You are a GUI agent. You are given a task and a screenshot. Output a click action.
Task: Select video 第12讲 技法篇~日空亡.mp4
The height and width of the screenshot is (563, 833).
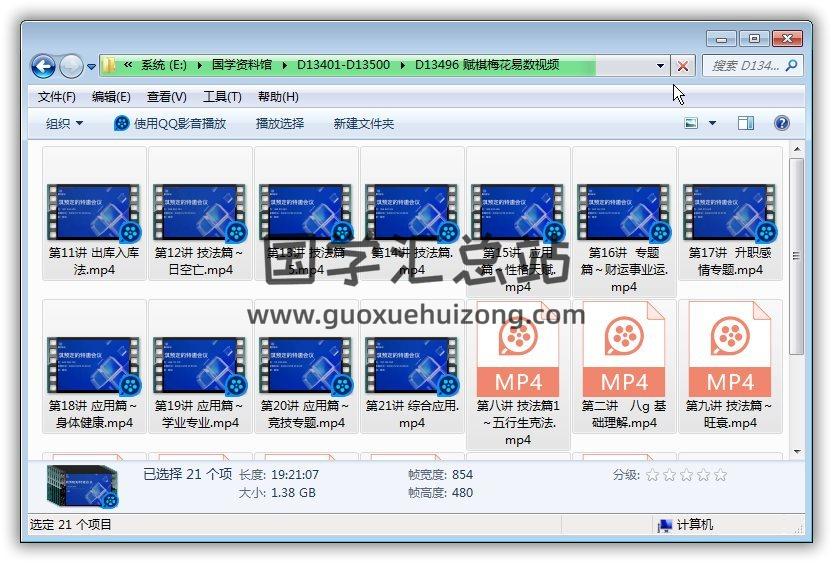(200, 213)
